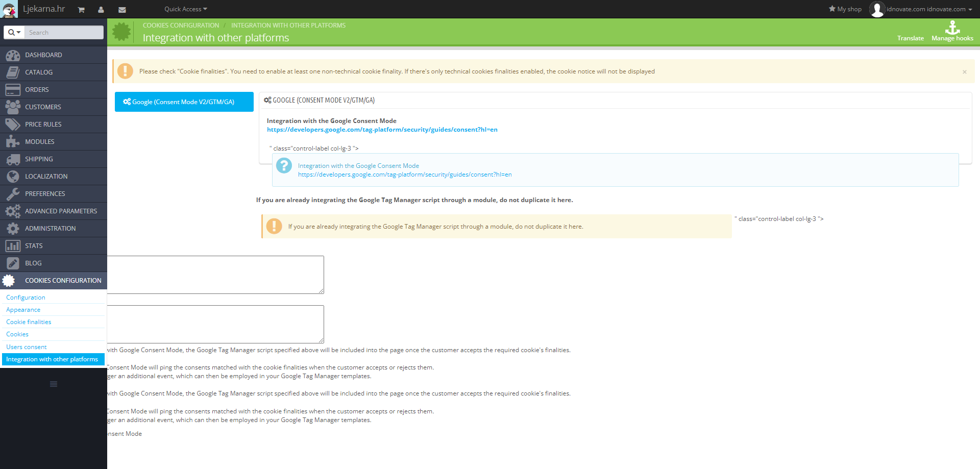Select Integration with other platforms submenu item
This screenshot has width=980, height=469.
coord(53,359)
